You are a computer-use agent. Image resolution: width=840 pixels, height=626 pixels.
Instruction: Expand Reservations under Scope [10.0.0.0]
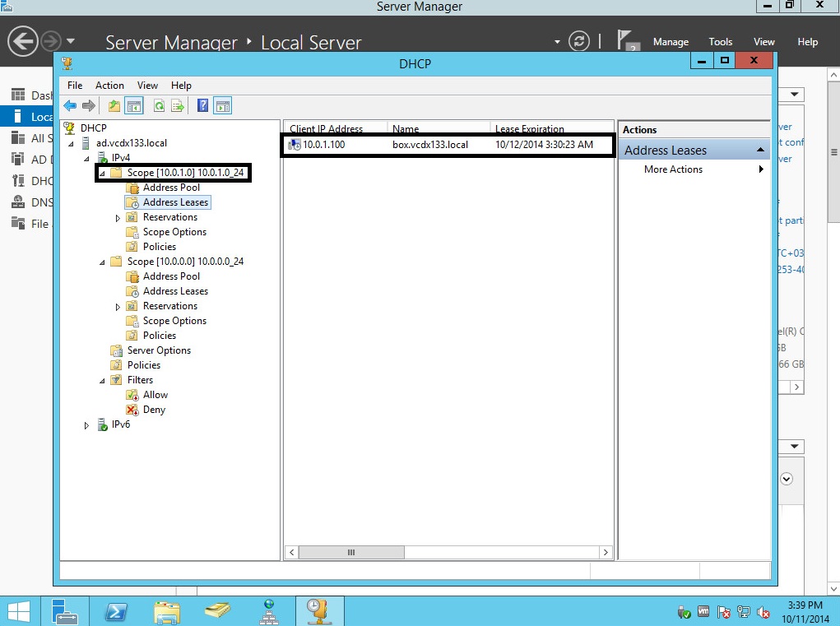click(118, 307)
